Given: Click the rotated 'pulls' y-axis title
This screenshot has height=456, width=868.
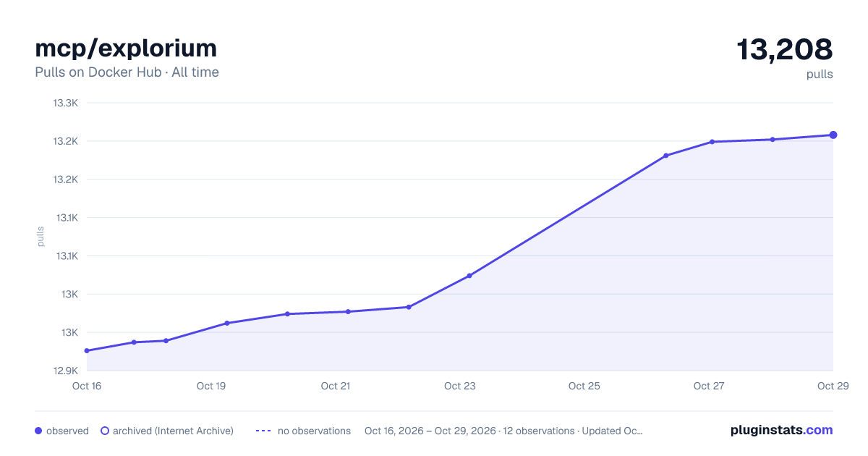Looking at the screenshot, I should point(41,237).
